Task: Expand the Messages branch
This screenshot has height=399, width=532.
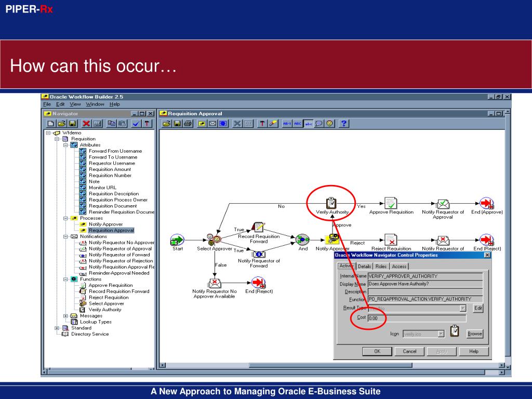Action: (x=66, y=316)
